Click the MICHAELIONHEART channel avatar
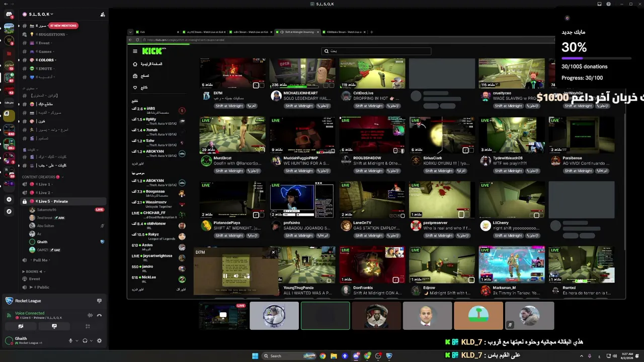644x362 pixels. click(x=276, y=96)
